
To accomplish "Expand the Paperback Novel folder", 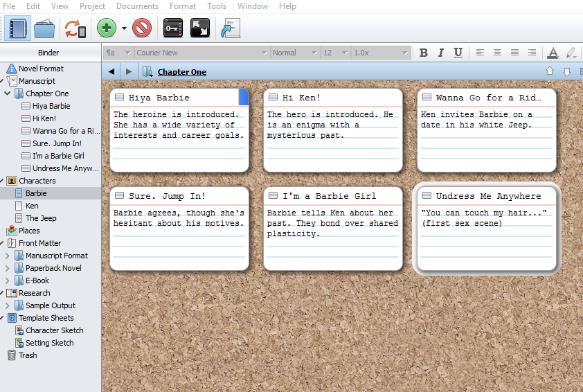I will coord(8,268).
